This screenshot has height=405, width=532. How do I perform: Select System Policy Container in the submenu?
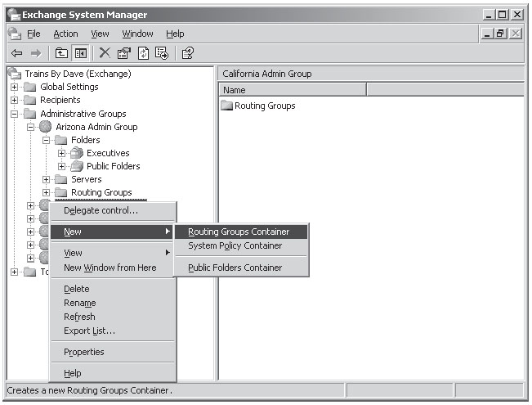(241, 245)
